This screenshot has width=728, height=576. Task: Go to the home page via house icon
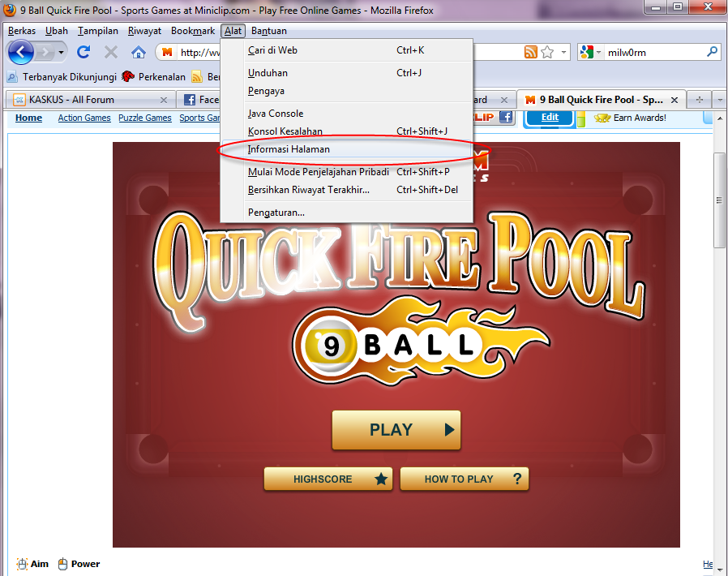point(139,52)
